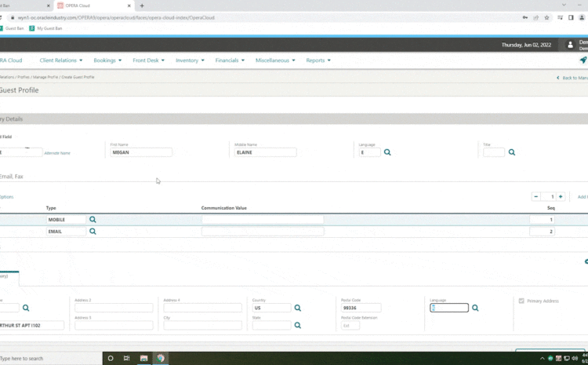Switch to Chrome in the taskbar
The width and height of the screenshot is (588, 365).
point(161,358)
